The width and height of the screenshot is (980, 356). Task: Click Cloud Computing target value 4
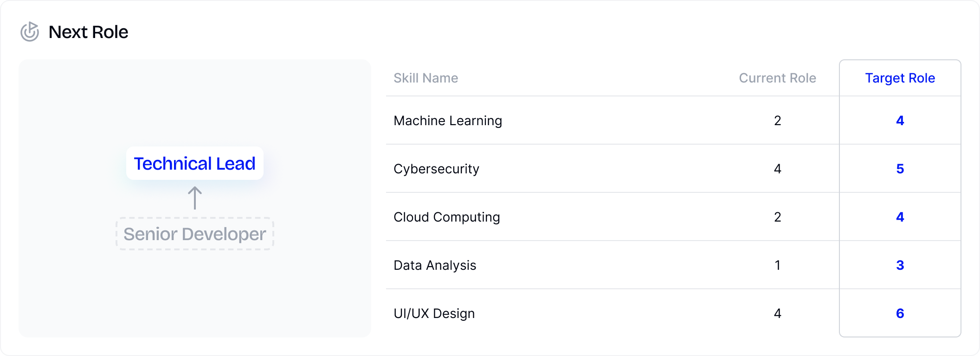900,217
